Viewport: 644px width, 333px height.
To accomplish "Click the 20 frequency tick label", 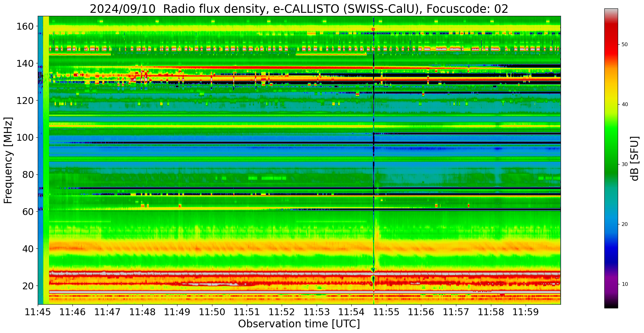I will pos(28,286).
